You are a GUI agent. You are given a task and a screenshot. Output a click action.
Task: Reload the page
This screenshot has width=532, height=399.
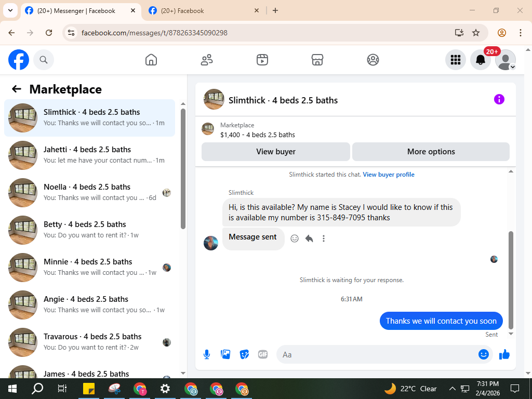[49, 33]
